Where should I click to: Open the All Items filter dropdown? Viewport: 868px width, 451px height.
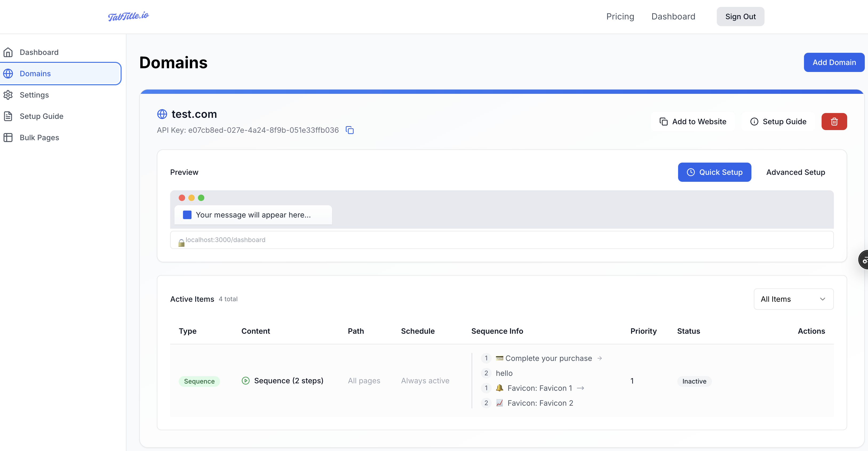(794, 299)
